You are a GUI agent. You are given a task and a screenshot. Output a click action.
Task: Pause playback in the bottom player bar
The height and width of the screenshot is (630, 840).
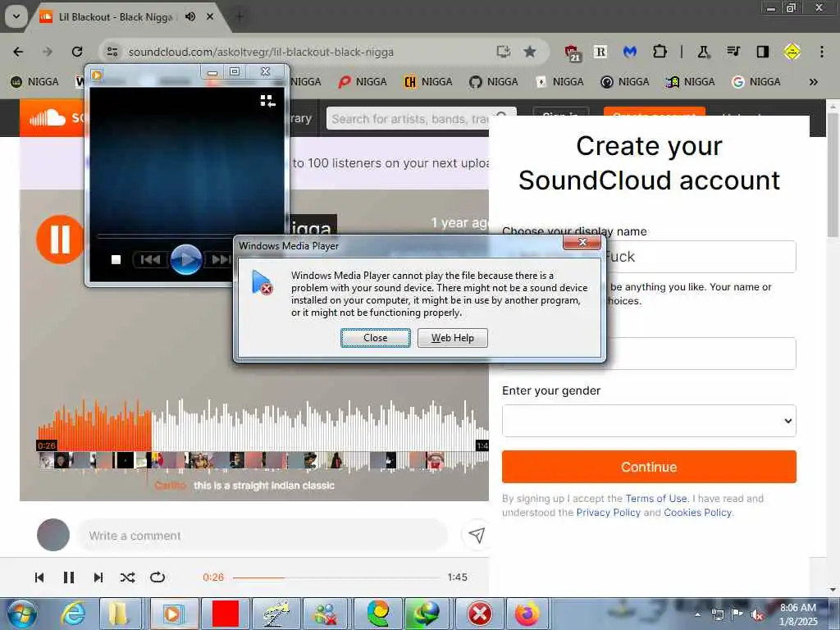coord(69,577)
